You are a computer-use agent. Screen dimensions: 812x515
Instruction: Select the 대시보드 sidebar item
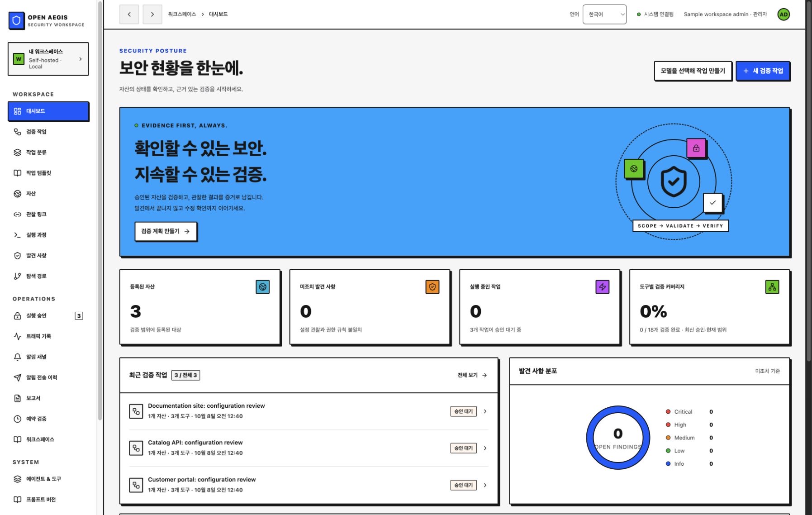(48, 111)
